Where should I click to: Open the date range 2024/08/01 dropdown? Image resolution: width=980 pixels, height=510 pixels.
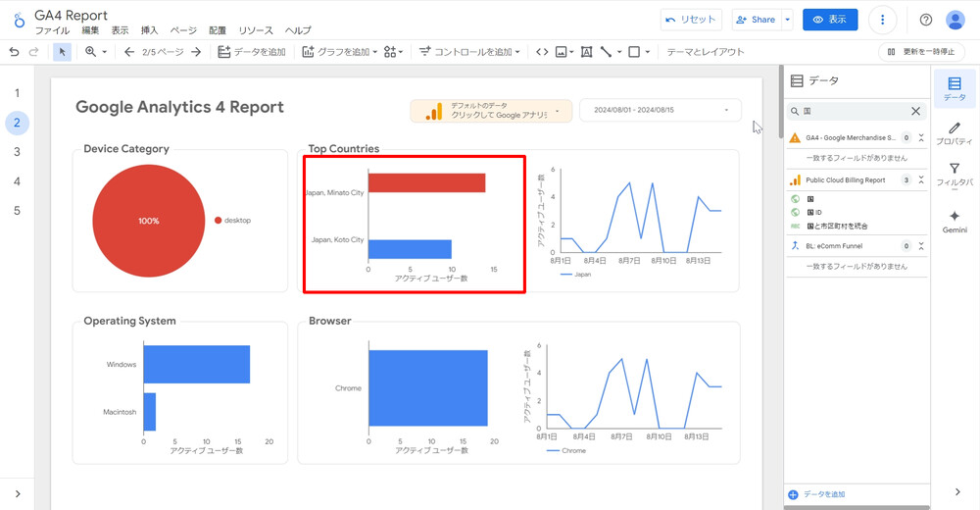point(660,111)
